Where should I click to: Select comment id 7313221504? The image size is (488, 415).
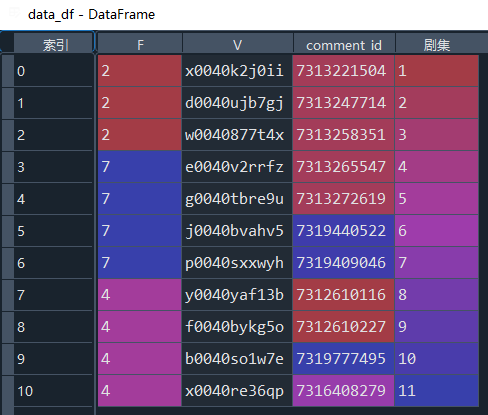[344, 71]
